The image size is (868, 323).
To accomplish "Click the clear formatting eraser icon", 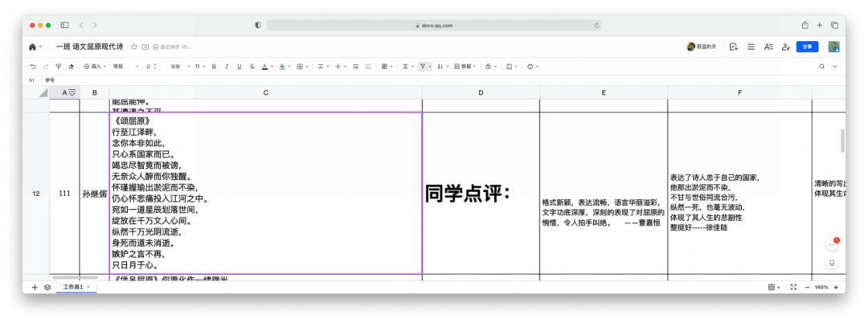I will 72,66.
